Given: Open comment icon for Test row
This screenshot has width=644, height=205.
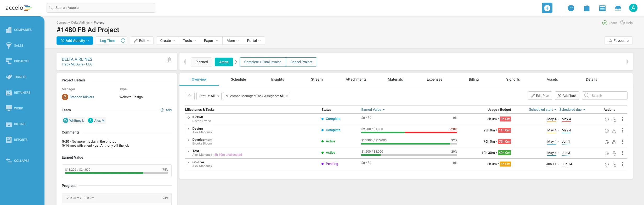Looking at the screenshot, I should coord(607,153).
